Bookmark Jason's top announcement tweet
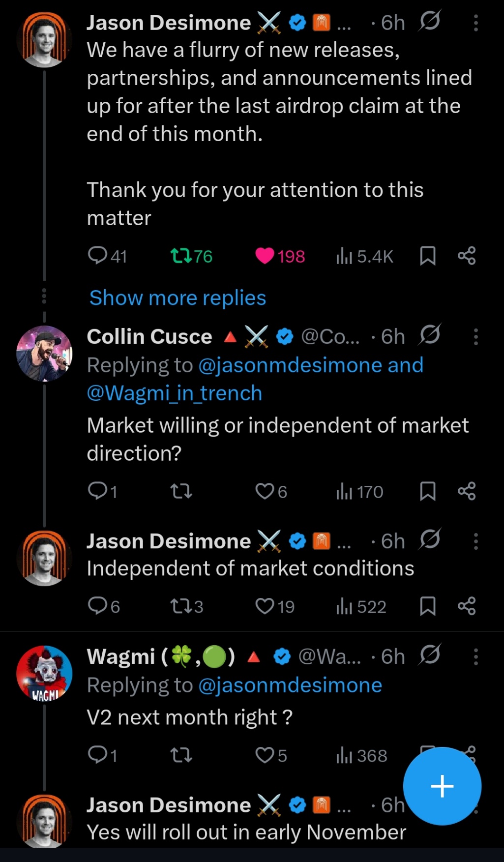 click(428, 256)
